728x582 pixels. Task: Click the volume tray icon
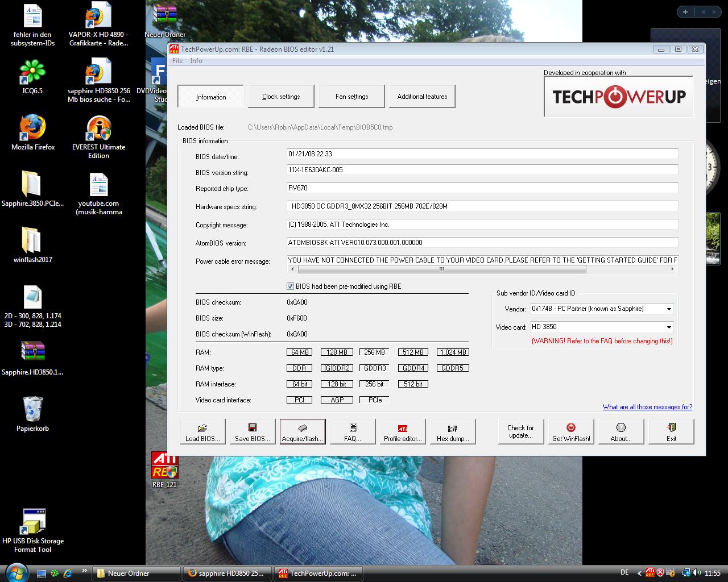pos(697,573)
